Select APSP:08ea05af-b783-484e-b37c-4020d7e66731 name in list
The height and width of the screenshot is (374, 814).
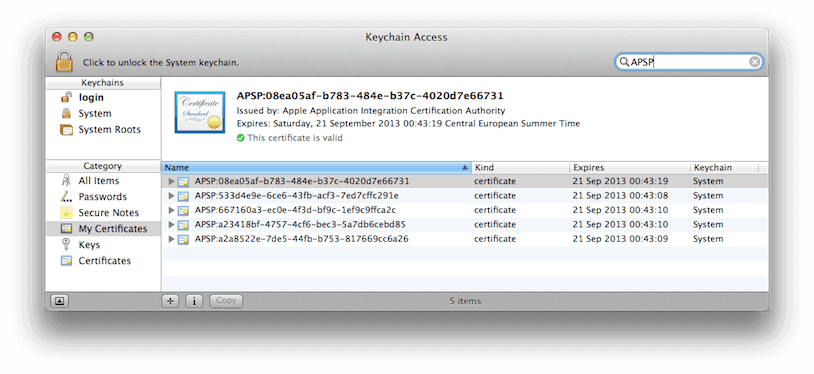pyautogui.click(x=302, y=181)
